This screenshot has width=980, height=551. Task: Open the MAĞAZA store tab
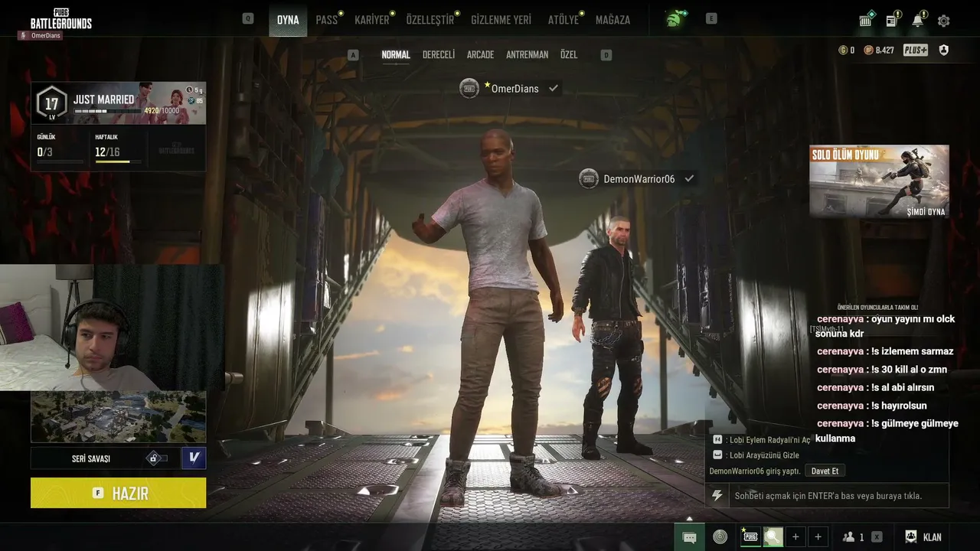pos(612,20)
